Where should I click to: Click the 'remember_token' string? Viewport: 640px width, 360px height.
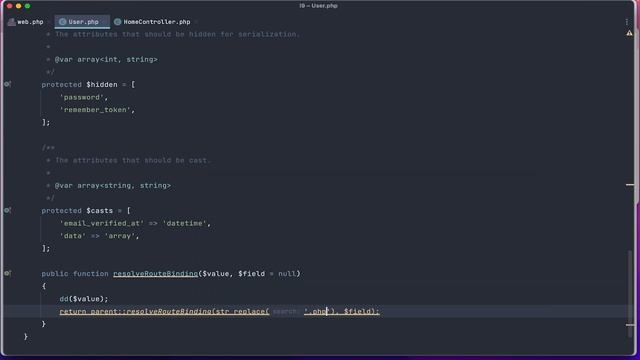95,110
